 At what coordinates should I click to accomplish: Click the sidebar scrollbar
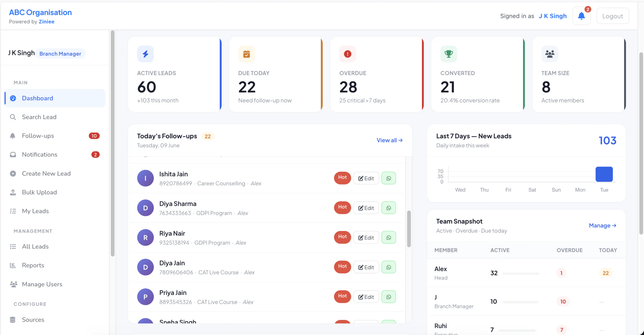(x=112, y=144)
